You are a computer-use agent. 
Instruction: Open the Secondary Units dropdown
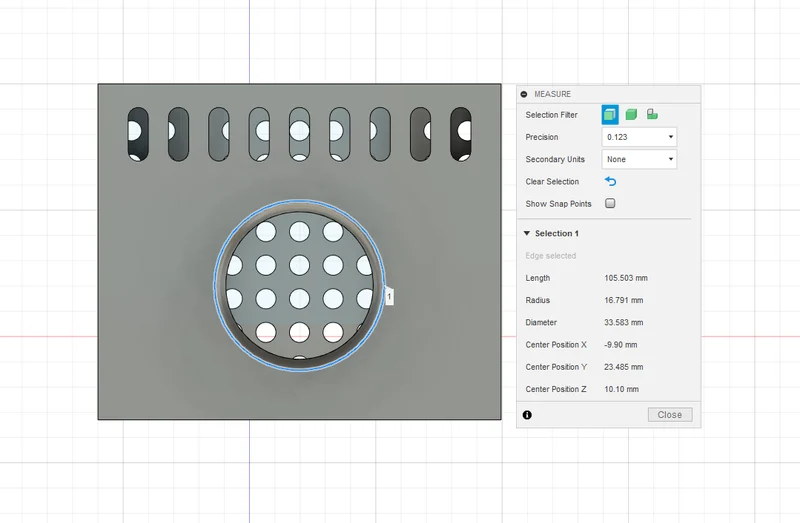tap(639, 159)
